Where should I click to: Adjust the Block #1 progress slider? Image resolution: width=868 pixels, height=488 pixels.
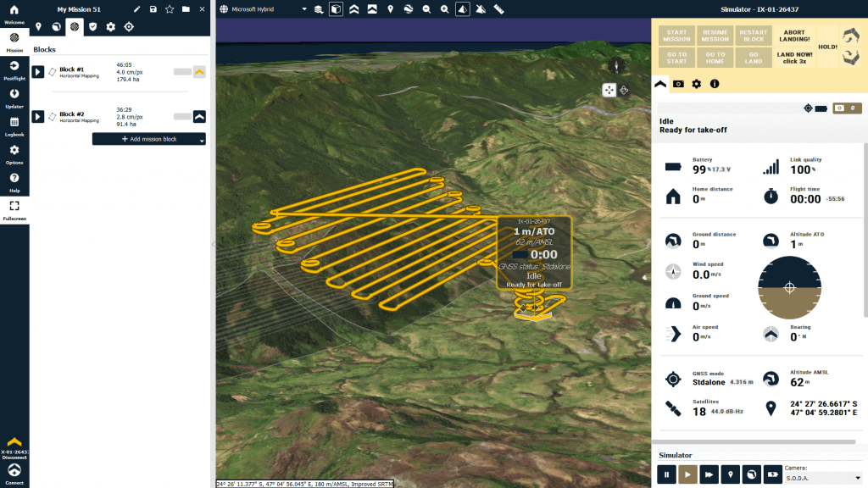[x=183, y=72]
